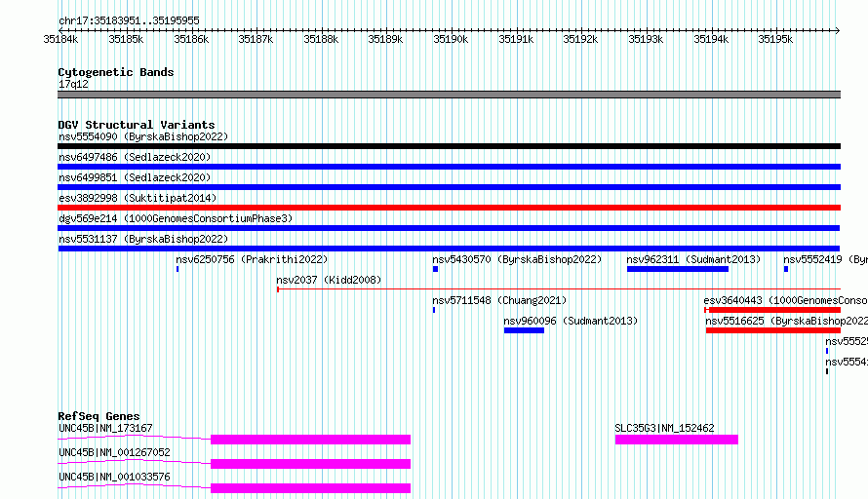This screenshot has width=868, height=499.
Task: Click the gray 17q12 cytogenetic band bar
Action: [x=449, y=95]
